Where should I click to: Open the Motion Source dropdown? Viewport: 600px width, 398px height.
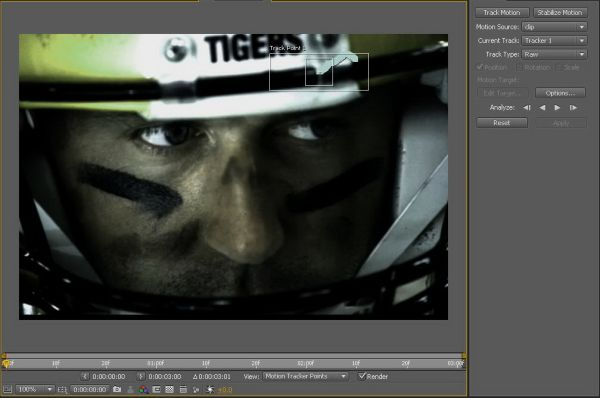(554, 27)
